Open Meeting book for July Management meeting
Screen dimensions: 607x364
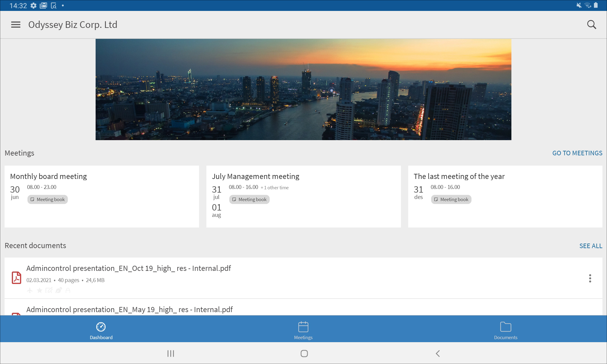[249, 200]
